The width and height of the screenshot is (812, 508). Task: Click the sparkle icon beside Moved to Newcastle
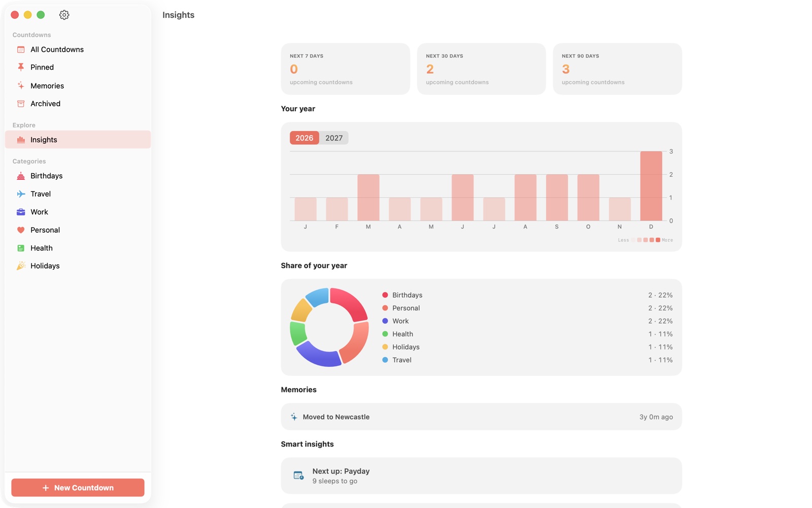point(294,417)
